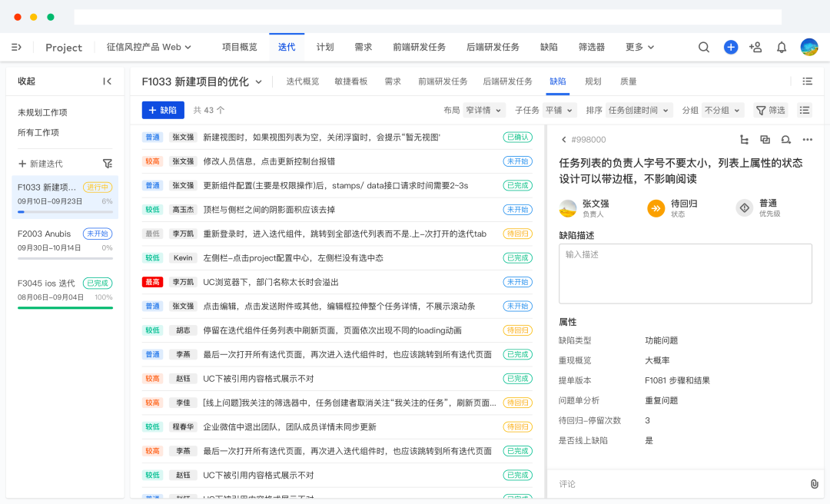Click the invite member icon in top bar
The height and width of the screenshot is (504, 830).
click(755, 47)
